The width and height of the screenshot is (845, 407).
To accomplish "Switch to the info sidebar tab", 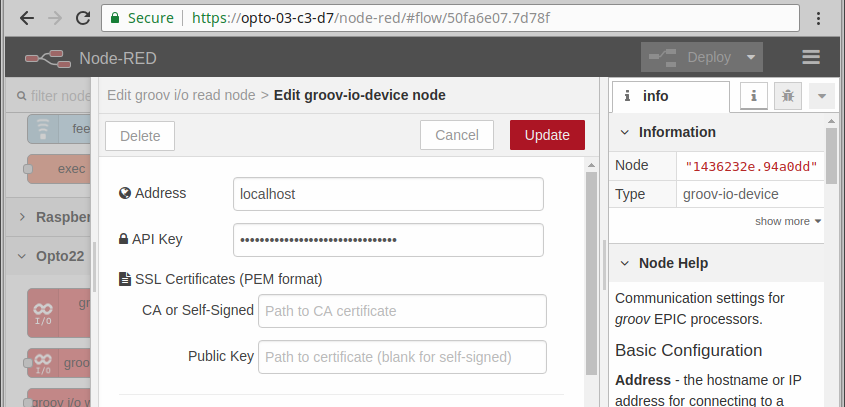I will coord(669,96).
